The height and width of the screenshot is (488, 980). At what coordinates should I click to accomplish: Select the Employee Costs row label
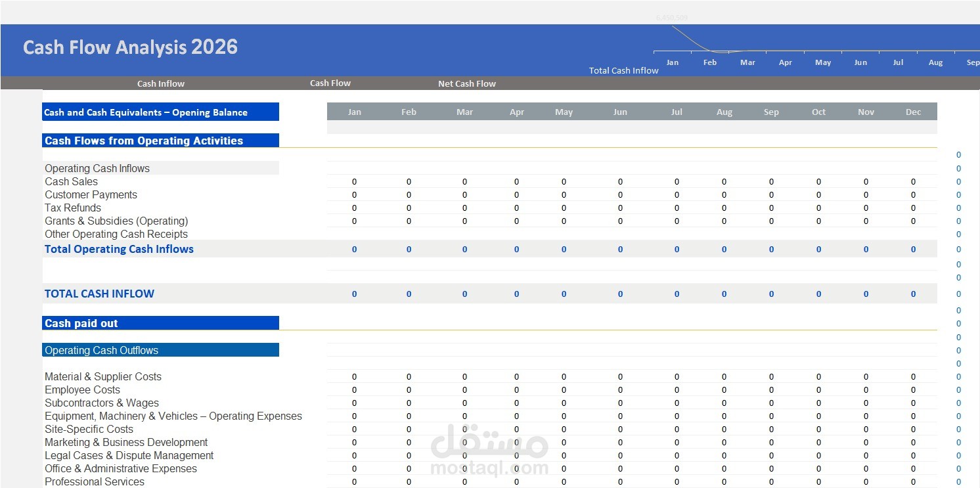(82, 389)
